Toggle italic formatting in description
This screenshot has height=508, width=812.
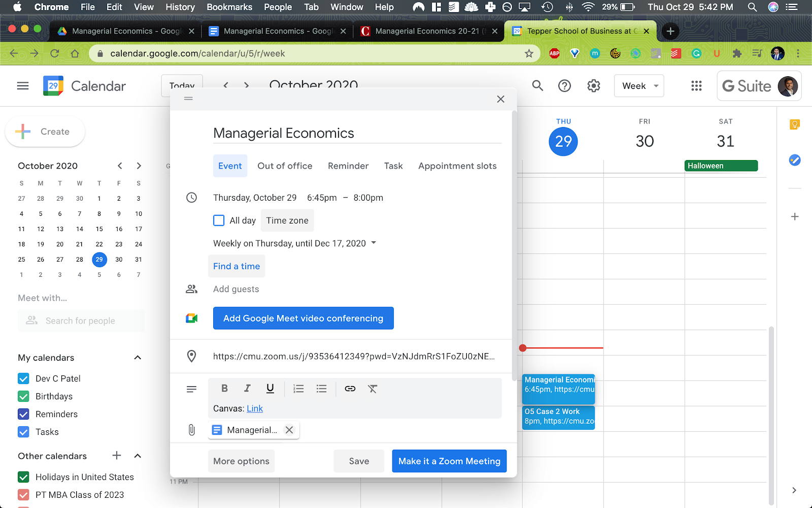click(x=247, y=389)
